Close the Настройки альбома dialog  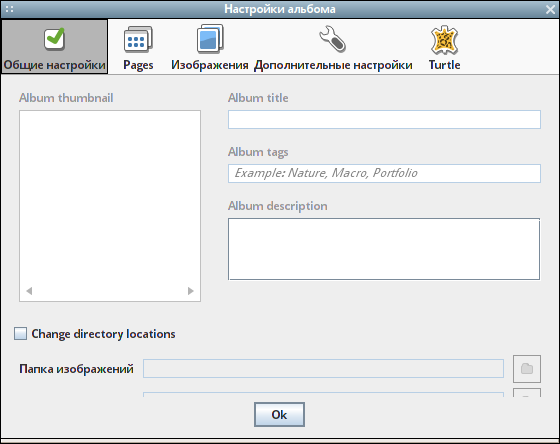pyautogui.click(x=550, y=9)
